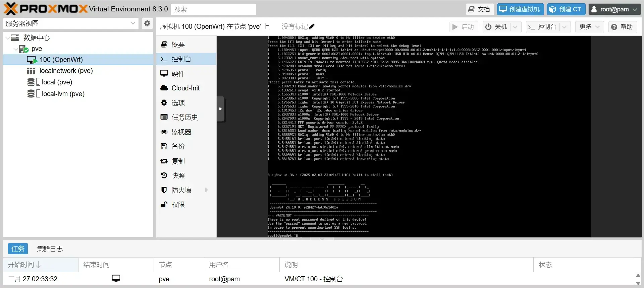Viewport: 644px width, 288px height.
Task: Collapse the 数据中心 tree node
Action: click(8, 38)
